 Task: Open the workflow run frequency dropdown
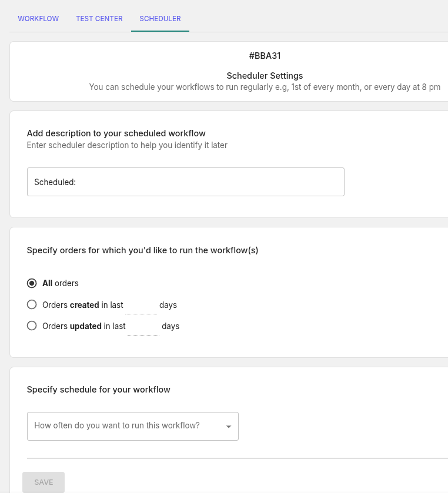point(126,426)
